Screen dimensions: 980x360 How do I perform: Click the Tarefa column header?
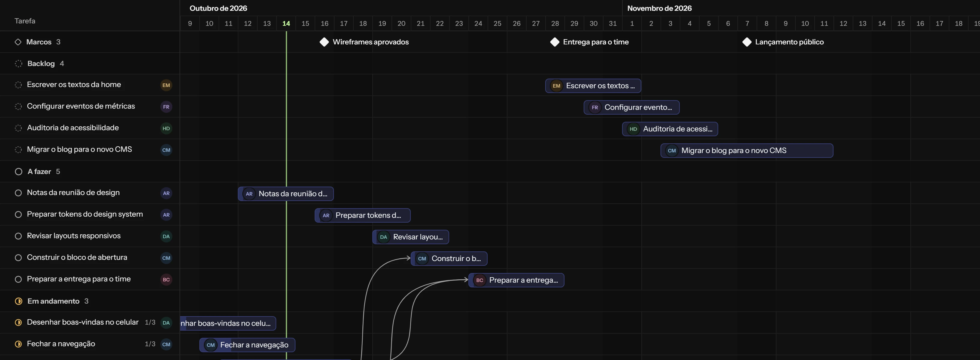[x=25, y=21]
